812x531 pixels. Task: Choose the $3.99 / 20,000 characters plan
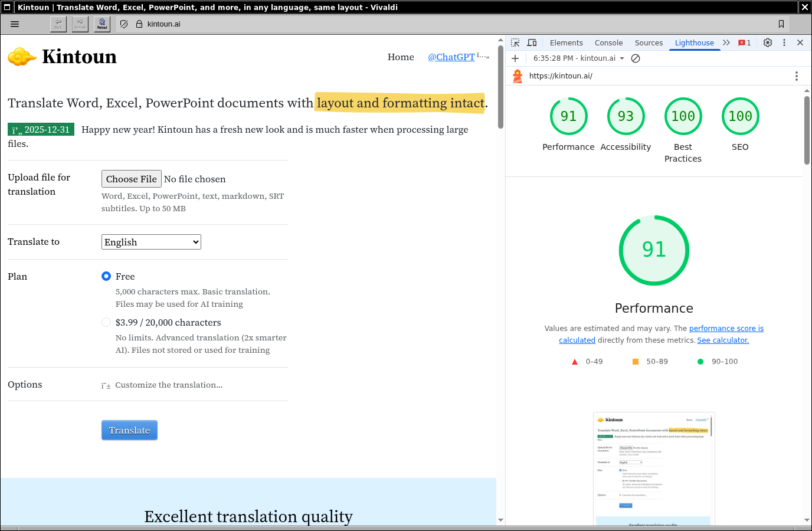coord(106,322)
